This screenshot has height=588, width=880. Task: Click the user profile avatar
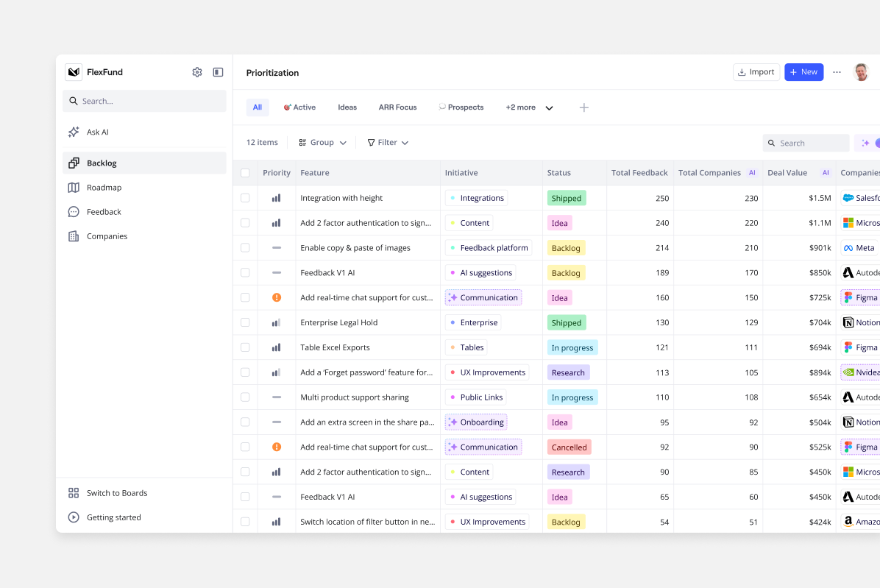tap(861, 72)
